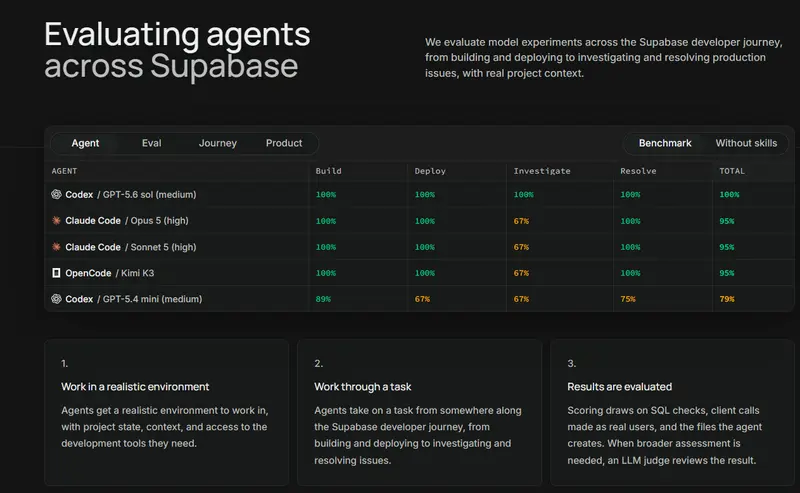Click the 67% Investigate score for Kimi K3

tap(521, 273)
